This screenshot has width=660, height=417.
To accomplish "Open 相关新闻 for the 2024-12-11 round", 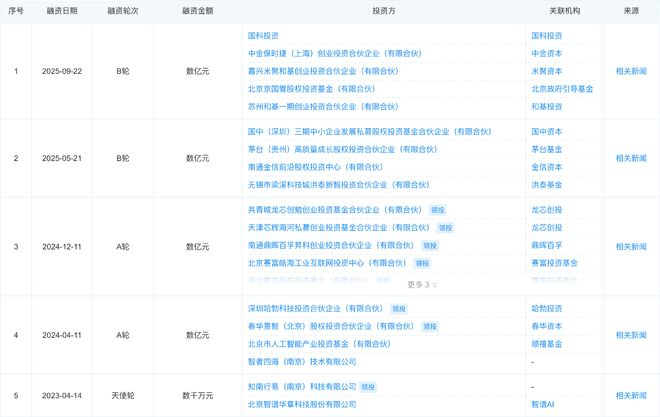I will coord(631,247).
